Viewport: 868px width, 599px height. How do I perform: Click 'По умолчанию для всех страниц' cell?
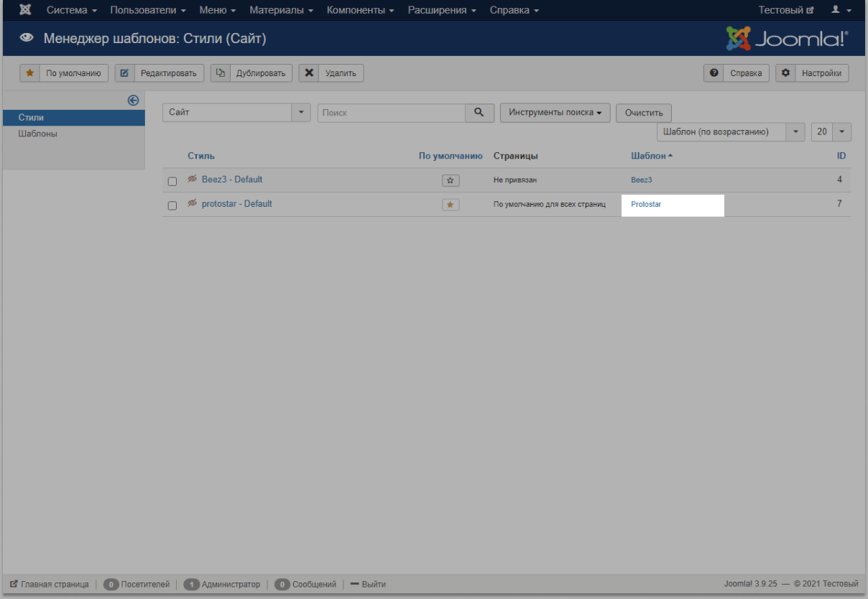(550, 205)
